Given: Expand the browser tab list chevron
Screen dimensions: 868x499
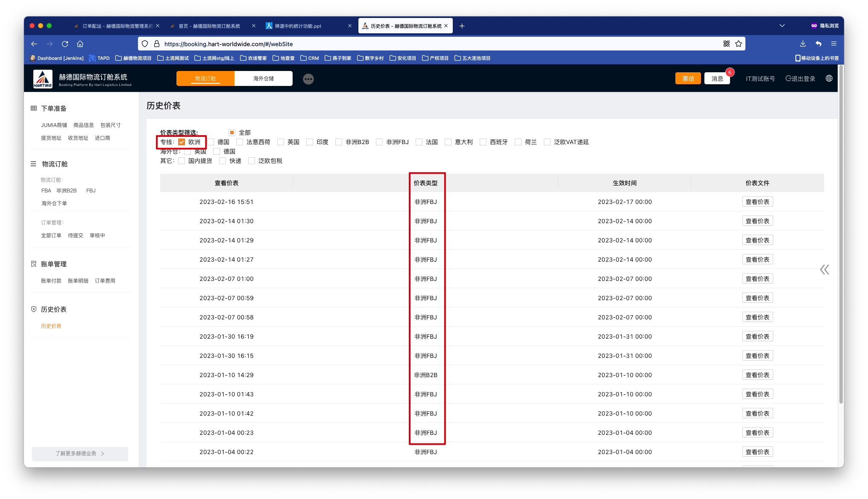Looking at the screenshot, I should click(x=782, y=26).
